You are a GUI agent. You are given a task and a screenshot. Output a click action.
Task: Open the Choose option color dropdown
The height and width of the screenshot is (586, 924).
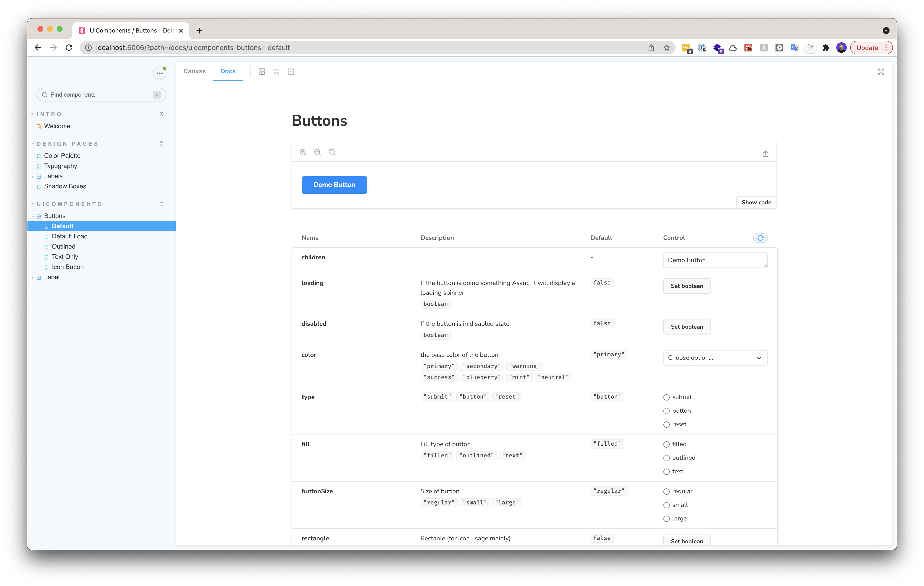pyautogui.click(x=715, y=358)
